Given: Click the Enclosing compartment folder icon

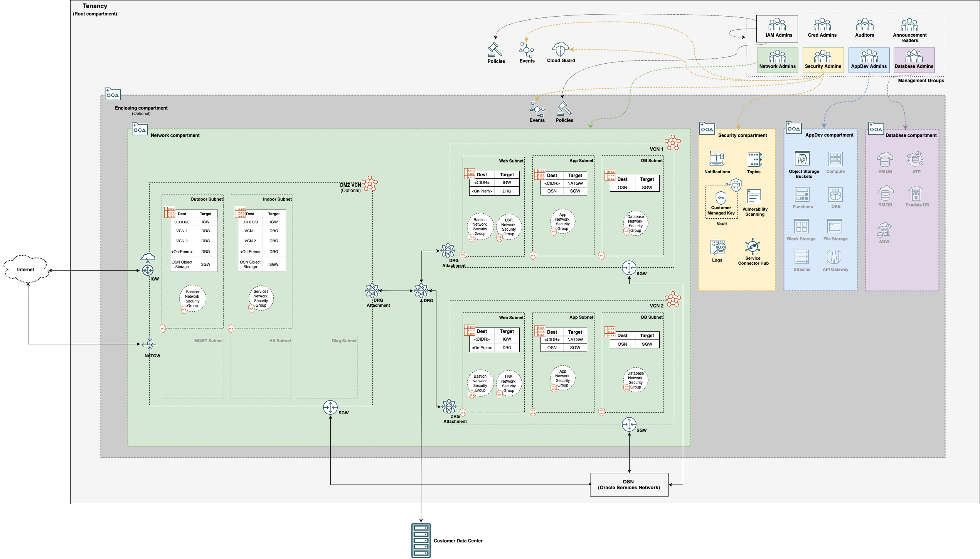Looking at the screenshot, I should tap(113, 94).
